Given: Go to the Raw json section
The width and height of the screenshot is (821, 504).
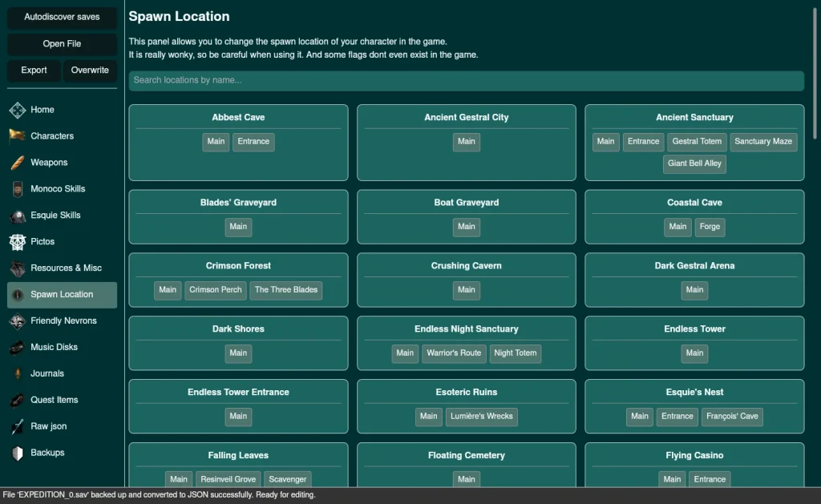Looking at the screenshot, I should [x=48, y=426].
